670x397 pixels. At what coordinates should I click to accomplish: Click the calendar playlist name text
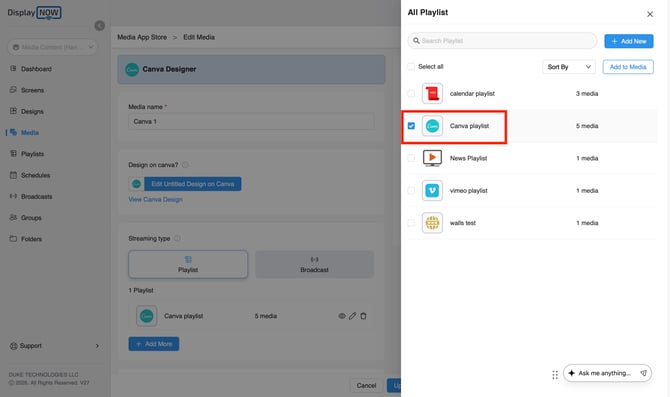(x=472, y=94)
